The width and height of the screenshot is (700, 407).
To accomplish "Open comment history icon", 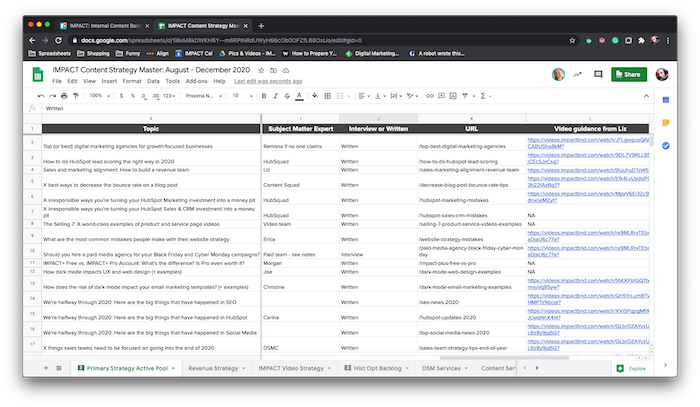I will [598, 75].
